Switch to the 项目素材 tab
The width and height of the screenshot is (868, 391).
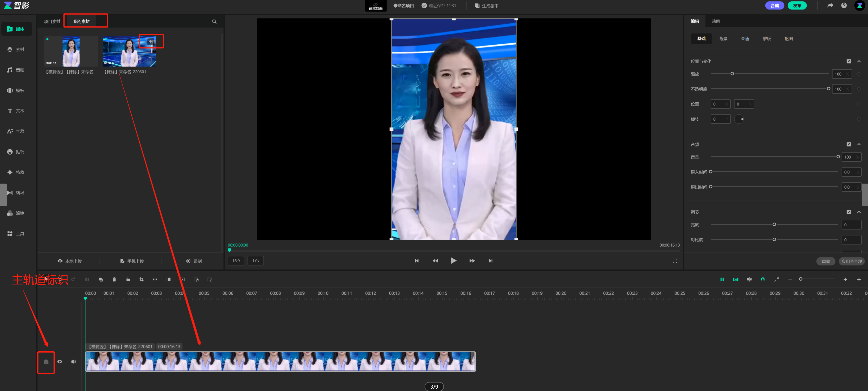[52, 21]
